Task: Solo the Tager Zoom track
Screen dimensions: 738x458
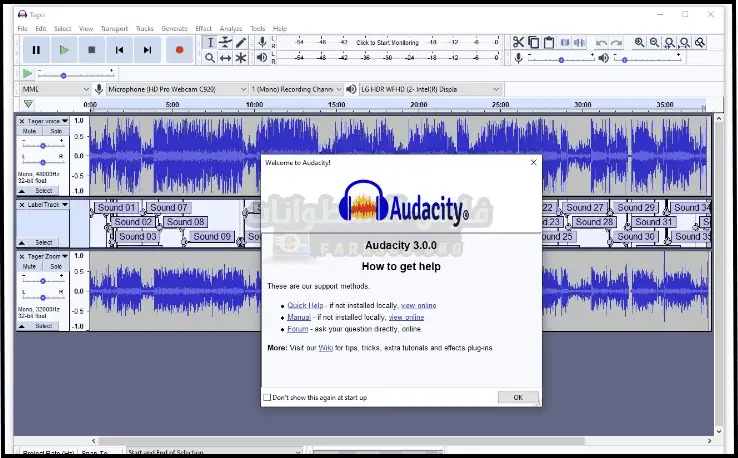Action: (55, 267)
